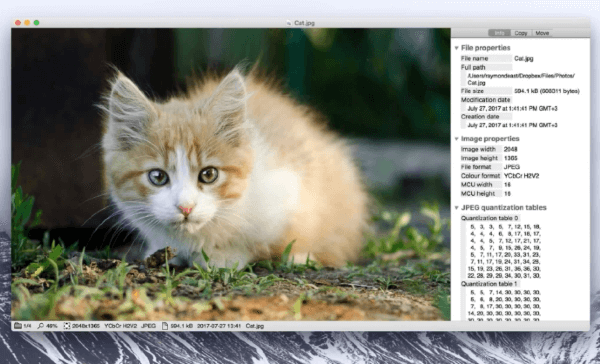Click the date value under Modification date
Viewport: 600px width, 364px height.
[512, 109]
